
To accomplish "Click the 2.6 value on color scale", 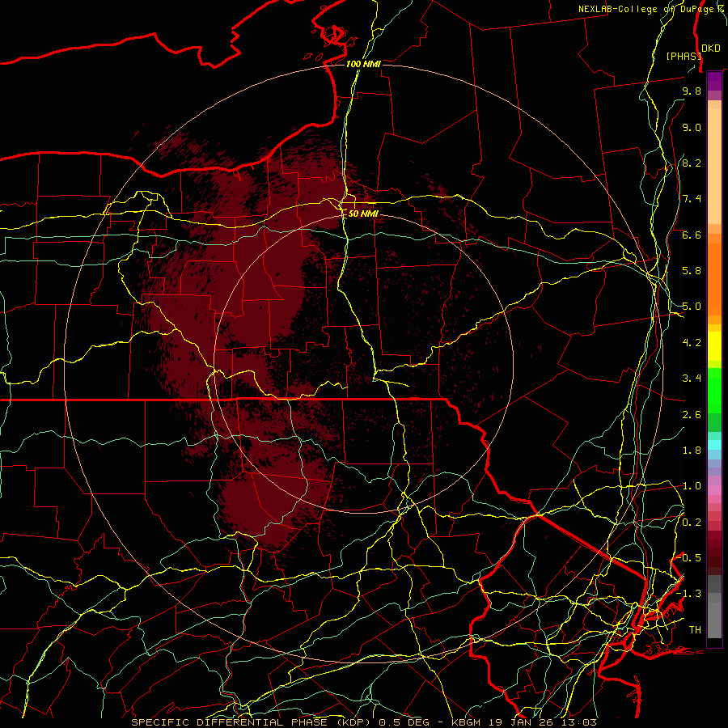I will [692, 415].
